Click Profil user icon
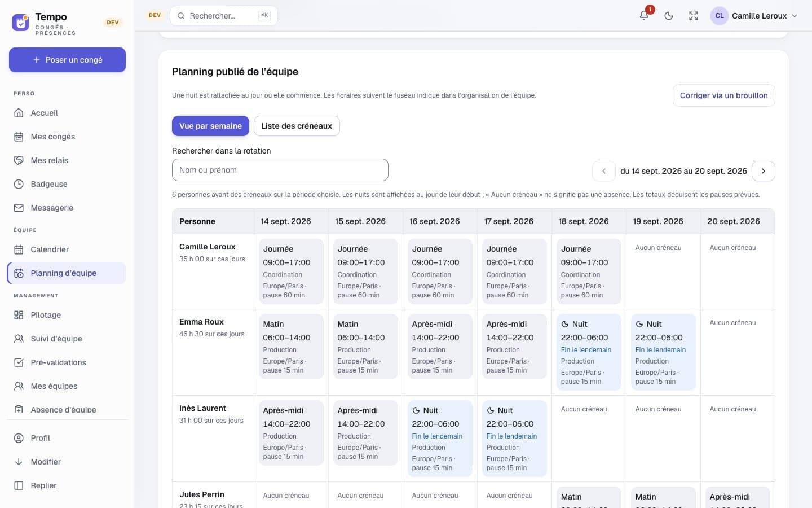The width and height of the screenshot is (812, 508). 19,438
